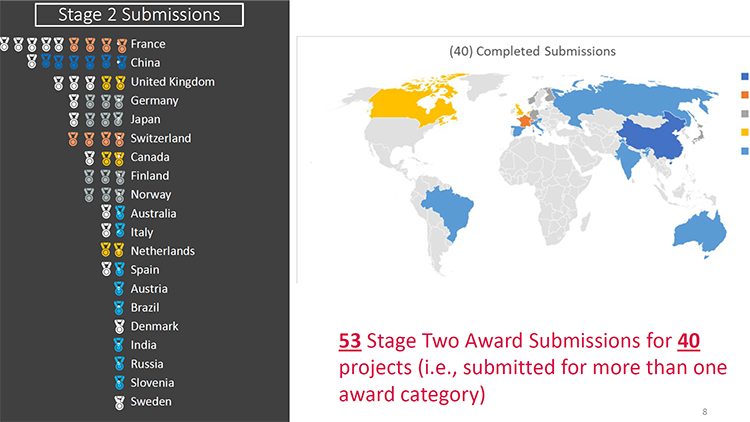
Task: Click the orange legend swatch
Action: tap(744, 95)
